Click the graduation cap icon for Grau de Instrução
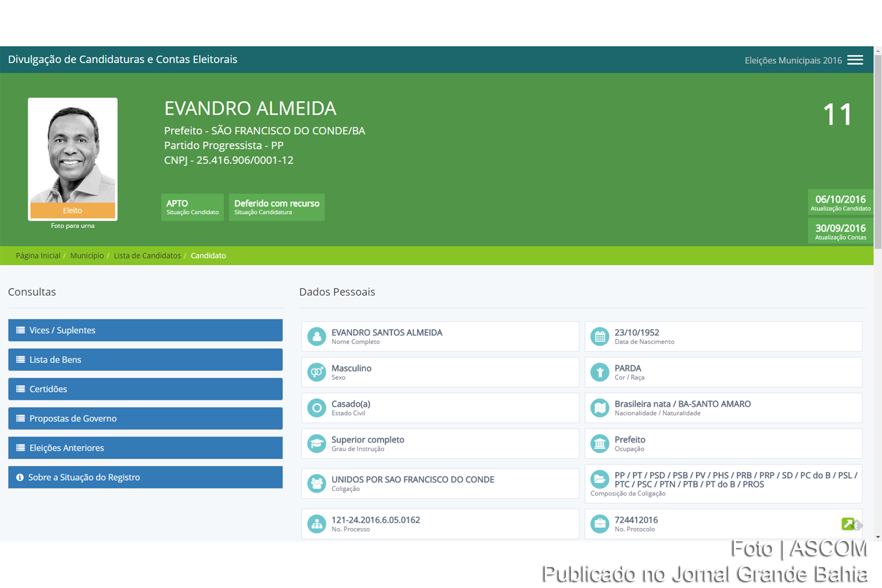 click(x=317, y=444)
